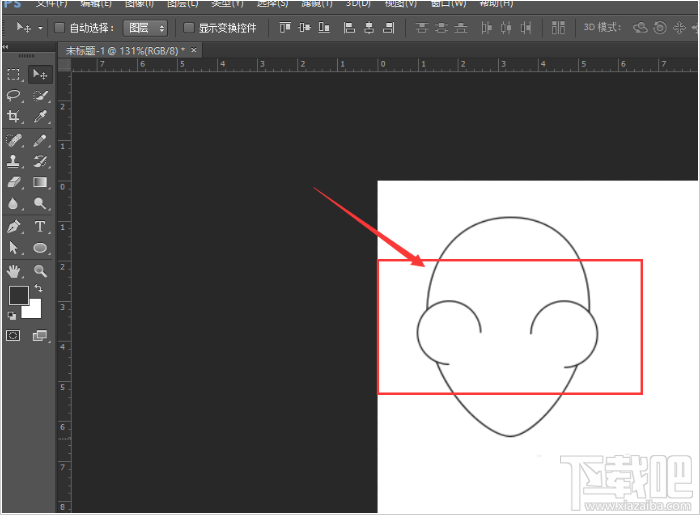Distribute top edges

coord(421,28)
